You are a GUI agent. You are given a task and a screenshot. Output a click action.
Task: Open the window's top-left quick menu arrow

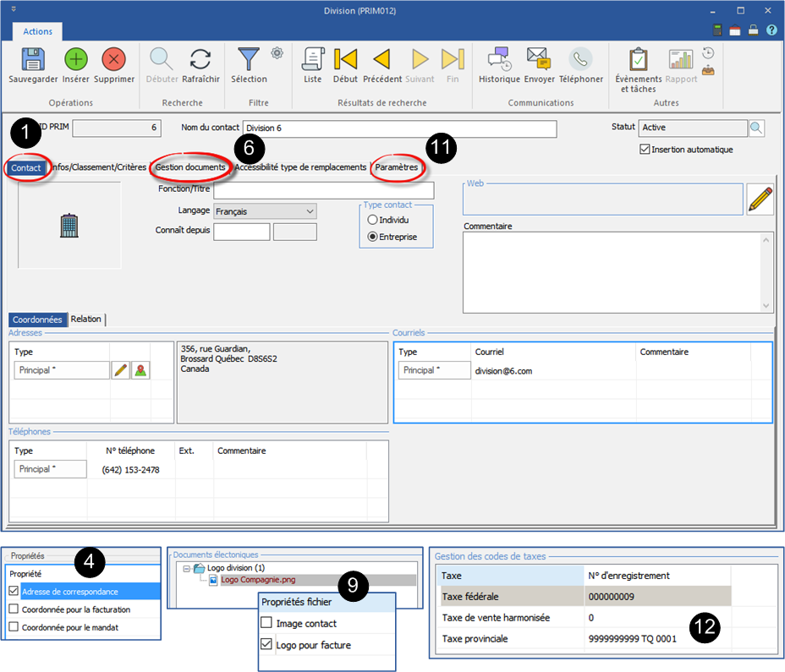click(14, 9)
